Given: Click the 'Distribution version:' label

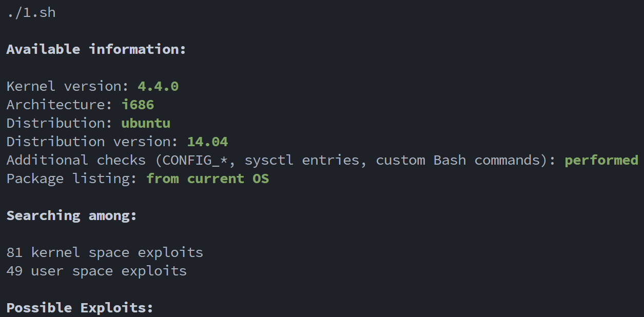Looking at the screenshot, I should coord(92,142).
